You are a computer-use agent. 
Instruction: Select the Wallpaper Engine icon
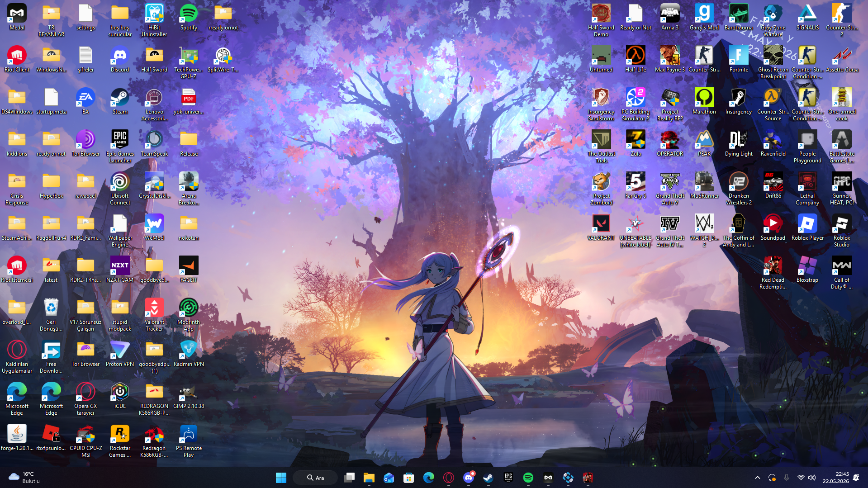point(120,231)
